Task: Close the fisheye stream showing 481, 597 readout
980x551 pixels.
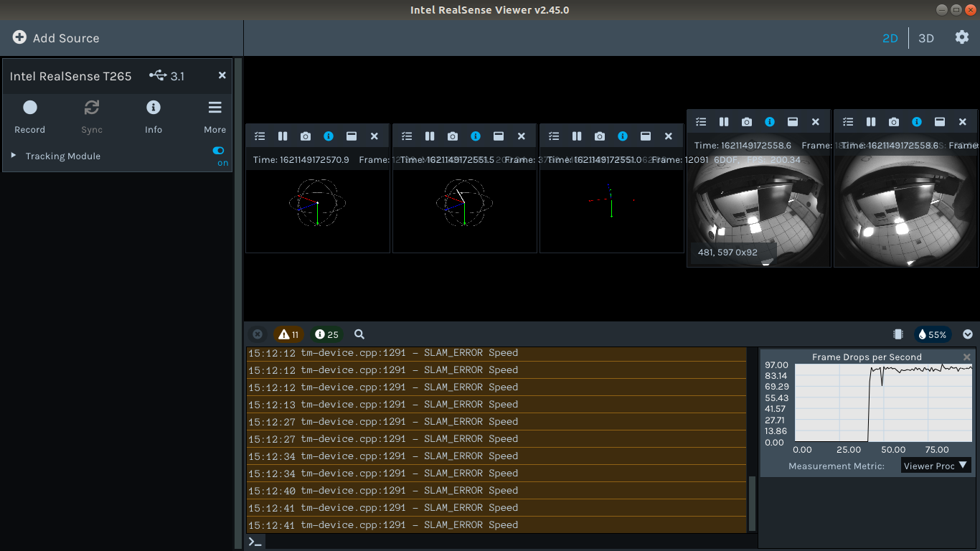Action: tap(816, 122)
